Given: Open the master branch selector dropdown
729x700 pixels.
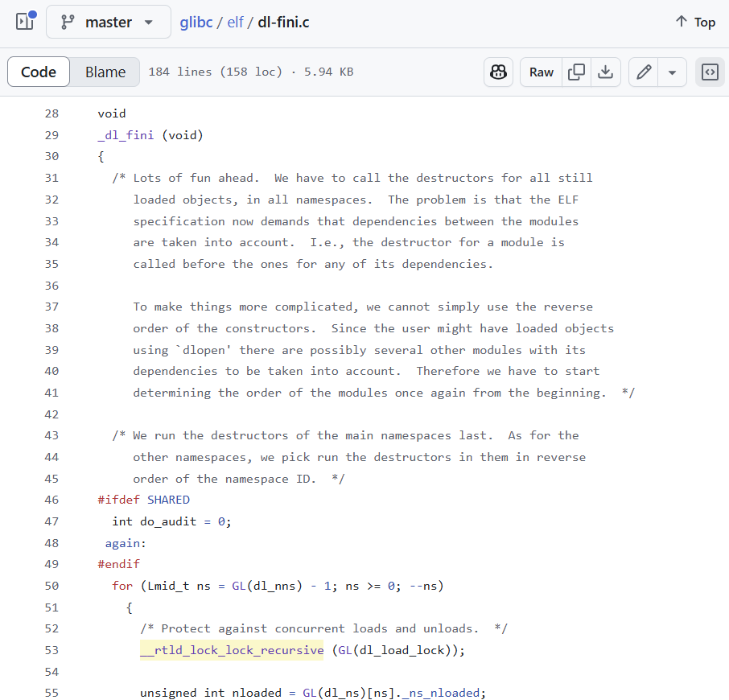Looking at the screenshot, I should (x=109, y=22).
